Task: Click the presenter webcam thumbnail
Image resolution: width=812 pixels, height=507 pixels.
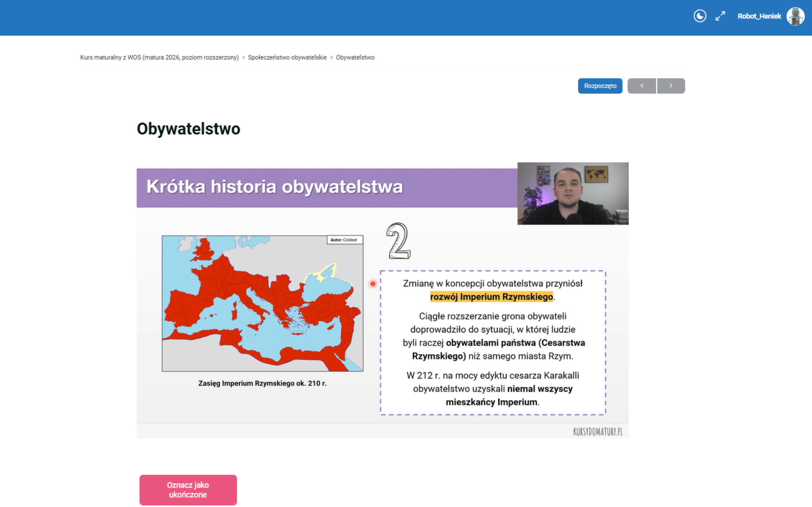Action: click(x=573, y=194)
